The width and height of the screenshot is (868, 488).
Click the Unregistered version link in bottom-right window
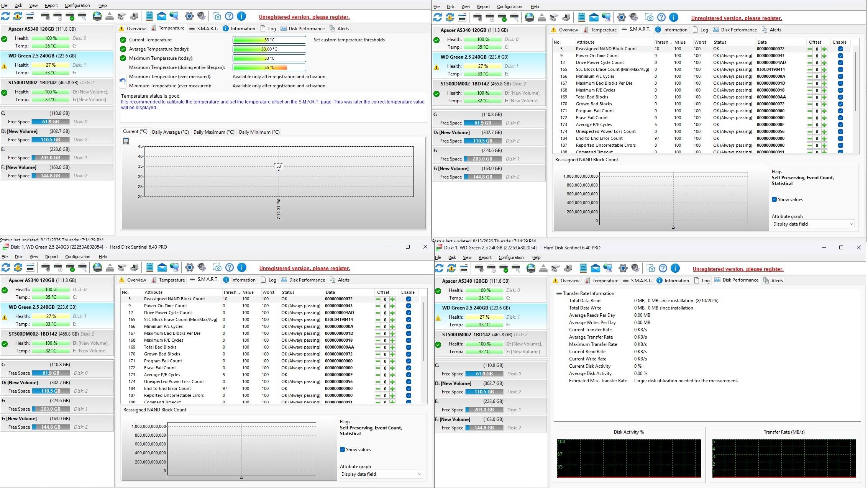(738, 269)
